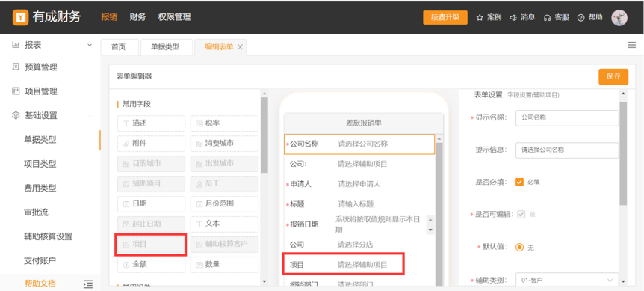Add the 数量 field

click(224, 264)
